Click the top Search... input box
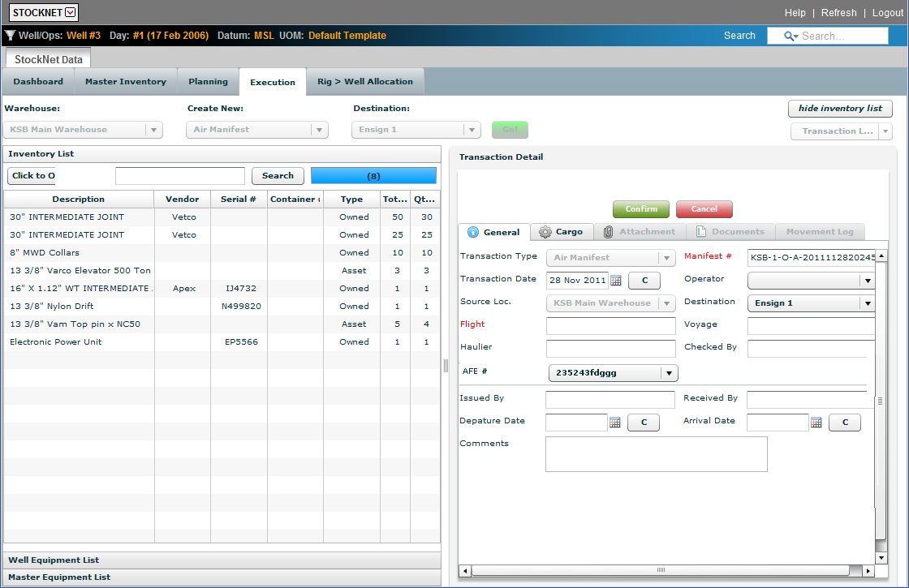909x588 pixels. [827, 36]
